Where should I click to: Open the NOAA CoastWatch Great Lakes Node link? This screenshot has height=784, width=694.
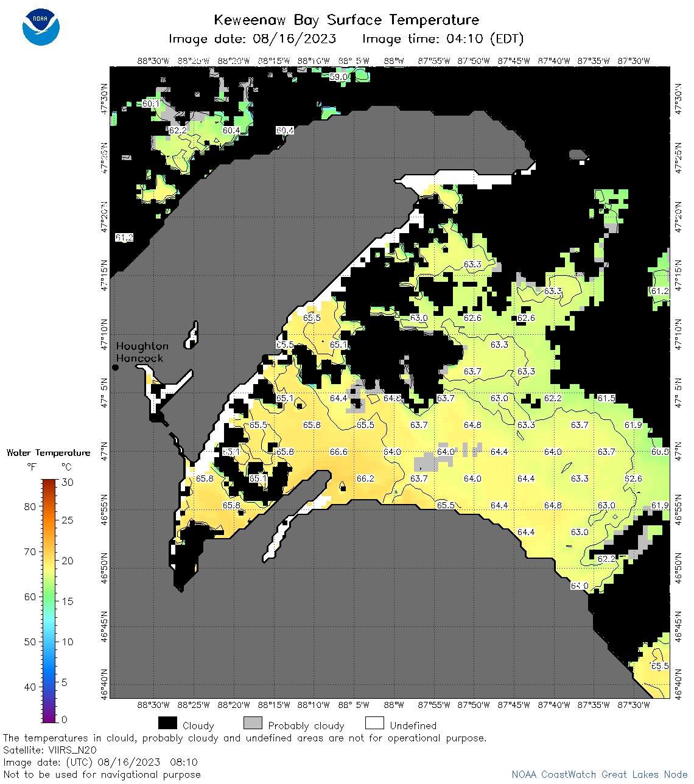coord(600,774)
